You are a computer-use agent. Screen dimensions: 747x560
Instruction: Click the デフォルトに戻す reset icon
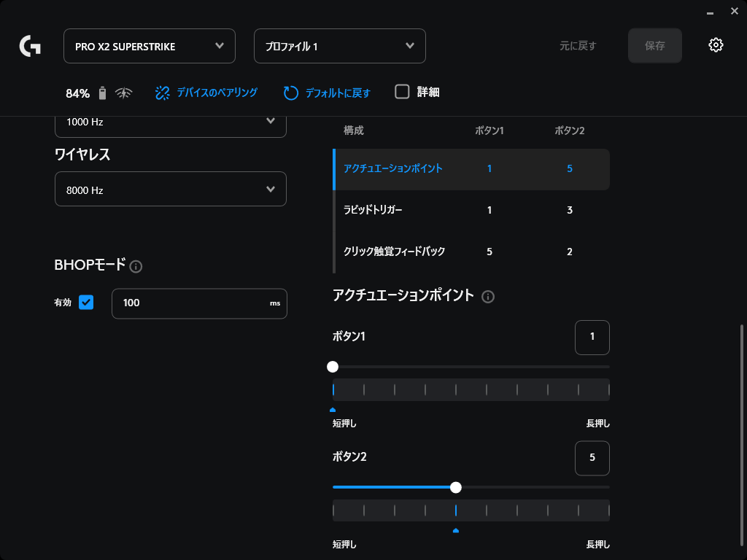click(291, 93)
